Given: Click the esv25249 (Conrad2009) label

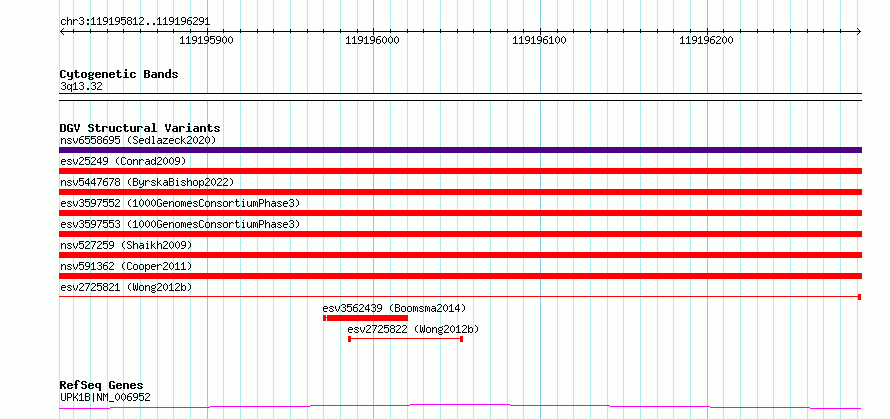Looking at the screenshot, I should [123, 161].
